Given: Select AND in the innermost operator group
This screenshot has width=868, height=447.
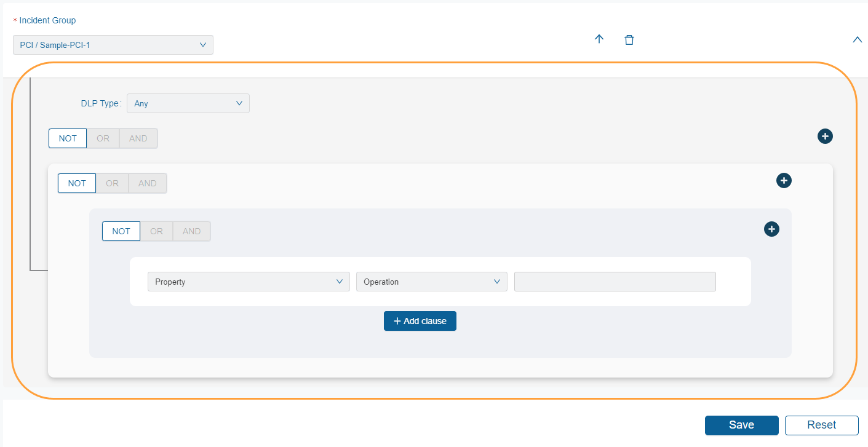Looking at the screenshot, I should click(x=191, y=231).
